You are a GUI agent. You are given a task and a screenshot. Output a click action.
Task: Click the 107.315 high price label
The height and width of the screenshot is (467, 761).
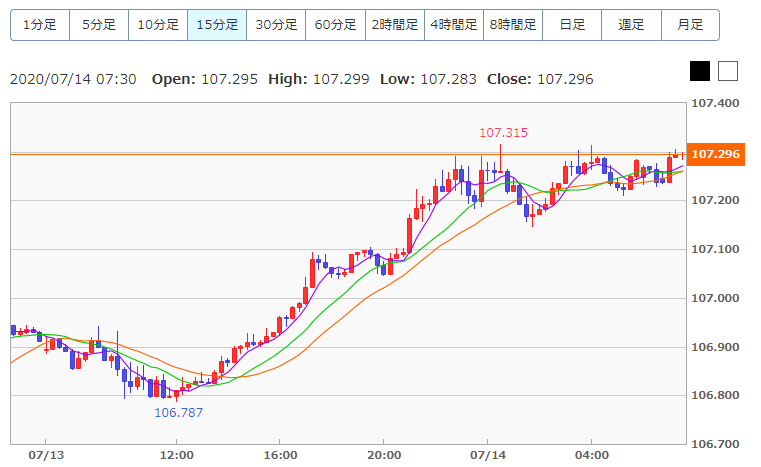click(503, 133)
